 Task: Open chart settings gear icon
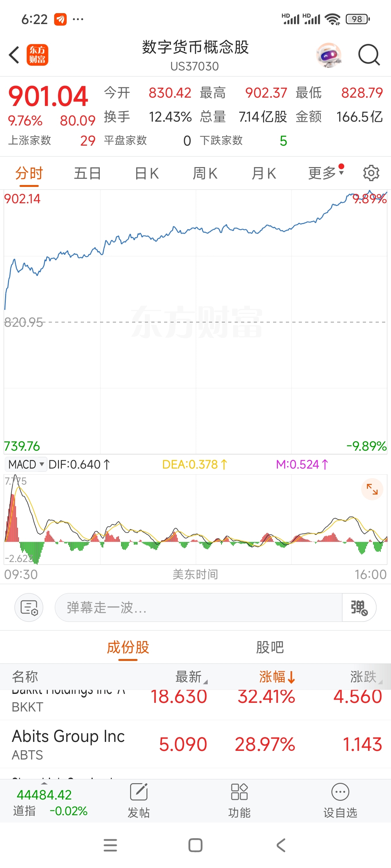click(x=371, y=173)
